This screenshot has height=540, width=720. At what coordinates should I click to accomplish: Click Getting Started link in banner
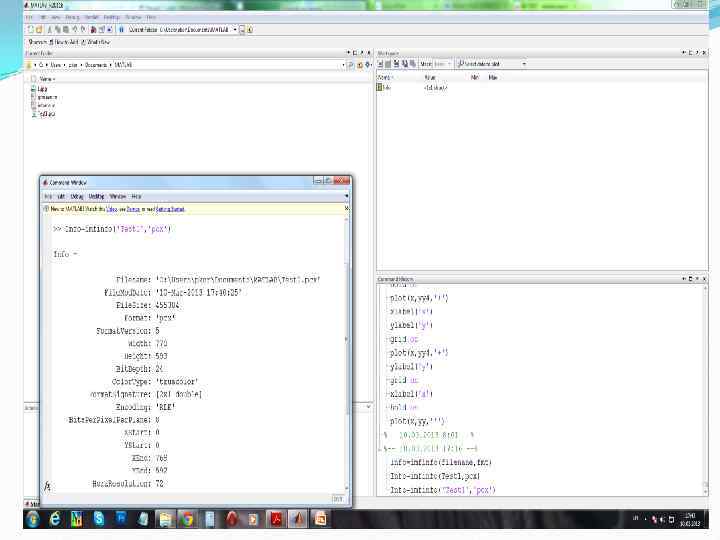170,209
